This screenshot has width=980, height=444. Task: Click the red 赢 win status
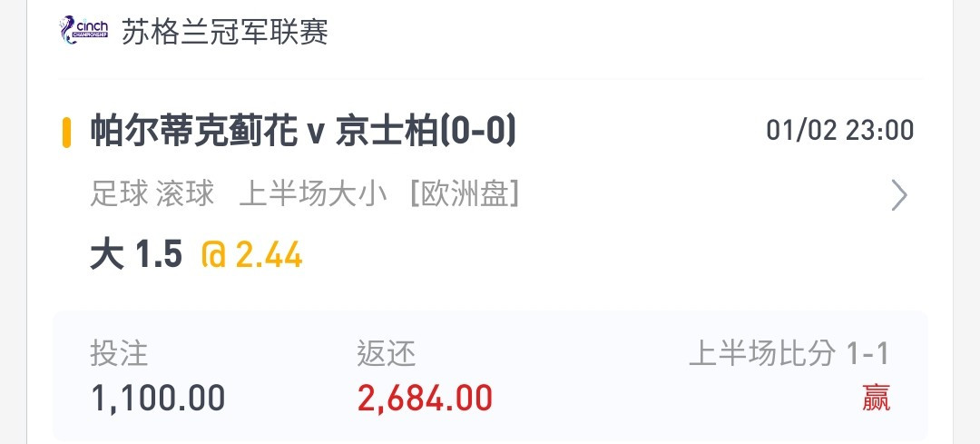point(876,398)
